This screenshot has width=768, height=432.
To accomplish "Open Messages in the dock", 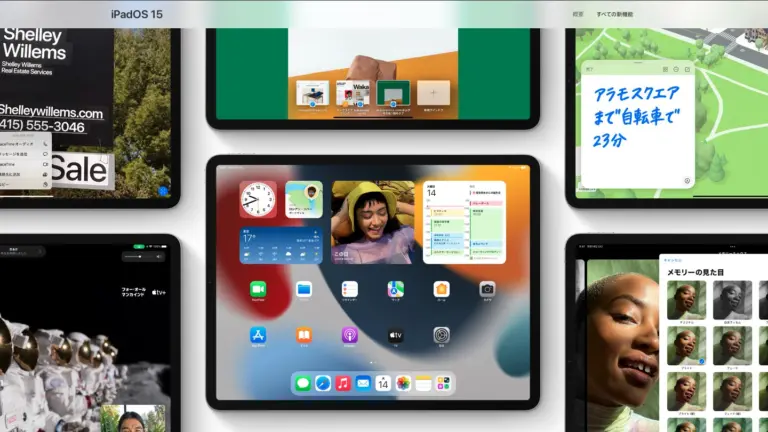I will point(303,383).
